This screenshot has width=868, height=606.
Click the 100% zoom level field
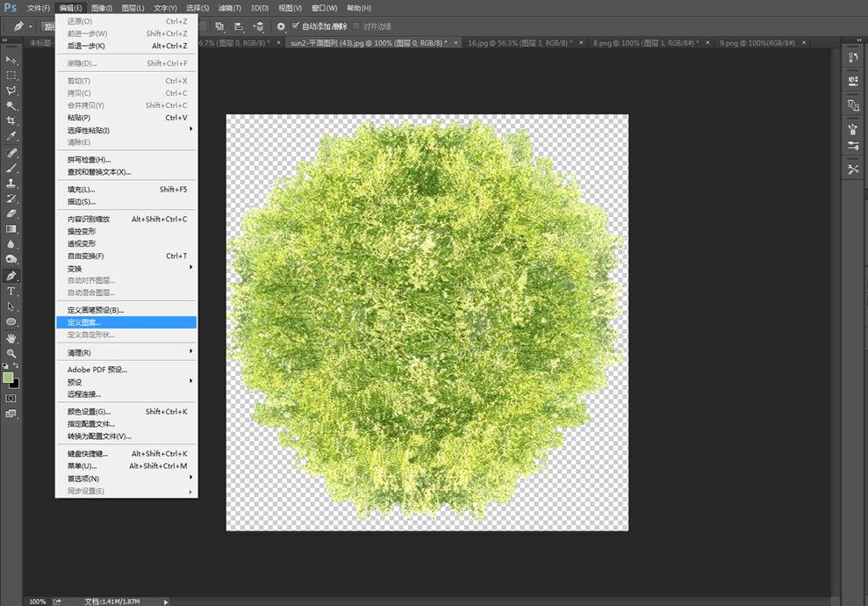pyautogui.click(x=37, y=602)
